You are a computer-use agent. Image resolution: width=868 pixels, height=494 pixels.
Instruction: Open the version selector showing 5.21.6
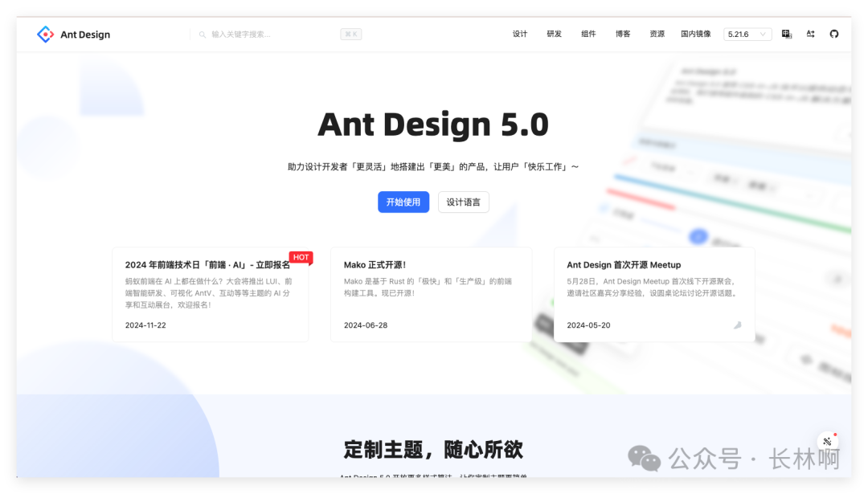click(747, 34)
